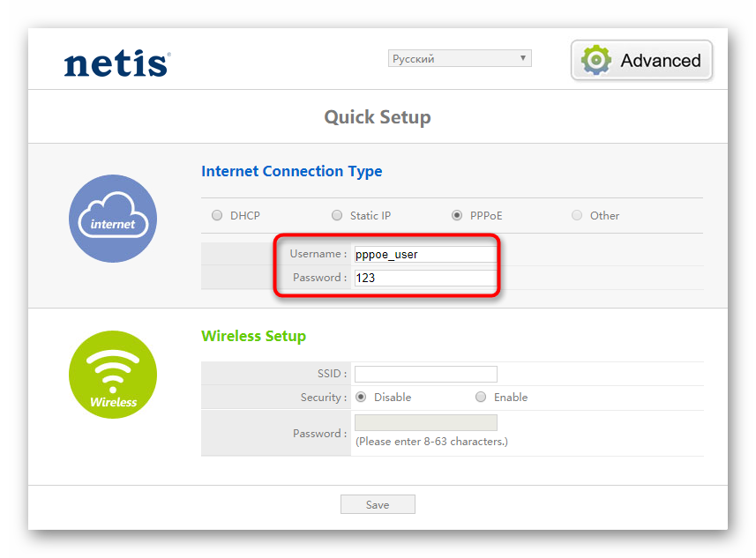
Task: Open the language dropdown showing Русский
Action: tap(459, 59)
